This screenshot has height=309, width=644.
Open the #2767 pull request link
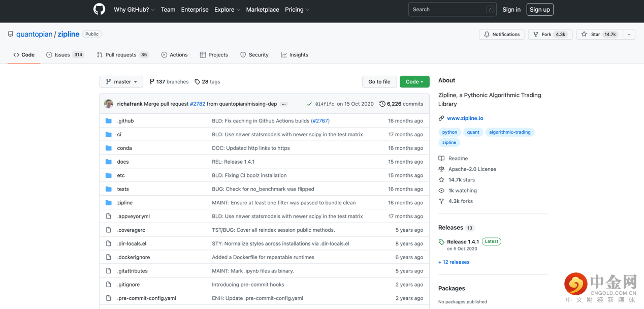coord(320,121)
